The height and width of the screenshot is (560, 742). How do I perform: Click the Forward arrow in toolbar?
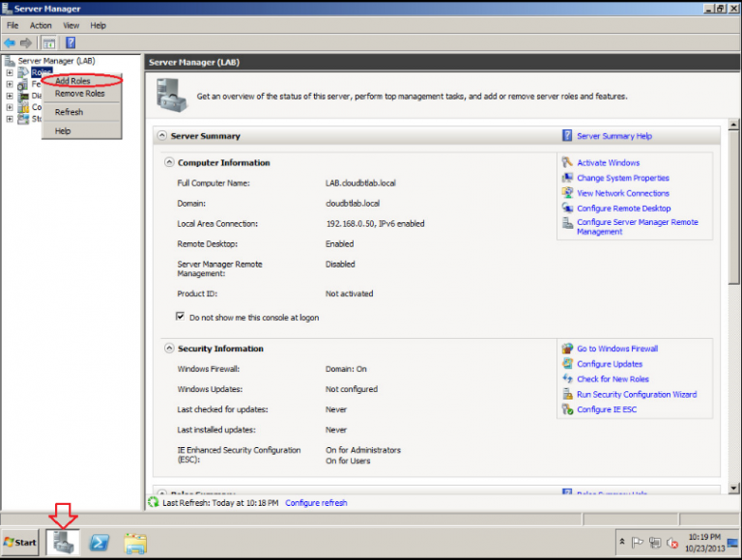[25, 43]
